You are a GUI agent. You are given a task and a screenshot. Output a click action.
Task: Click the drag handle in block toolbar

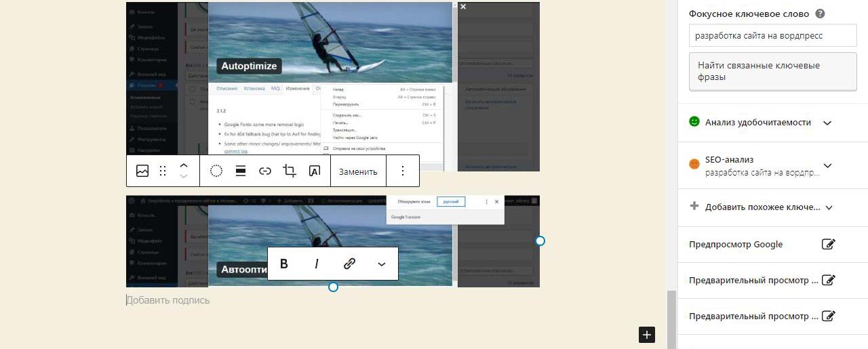point(163,171)
